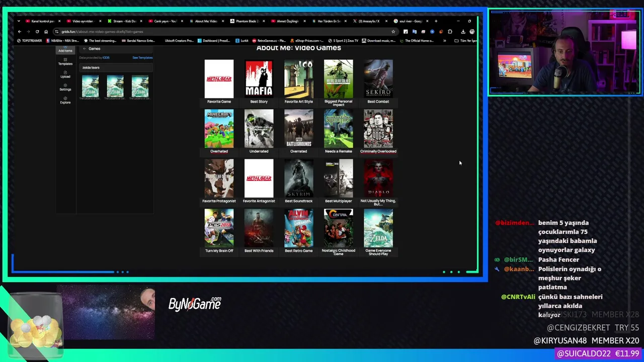
Task: Open the browser extensions puzzle icon
Action: pos(450,32)
